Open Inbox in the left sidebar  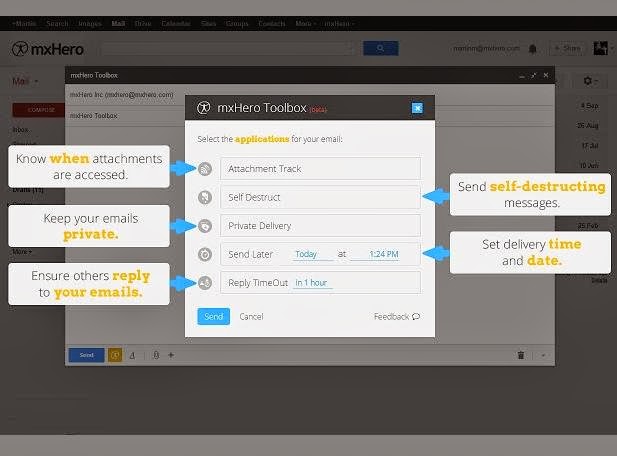[20, 129]
